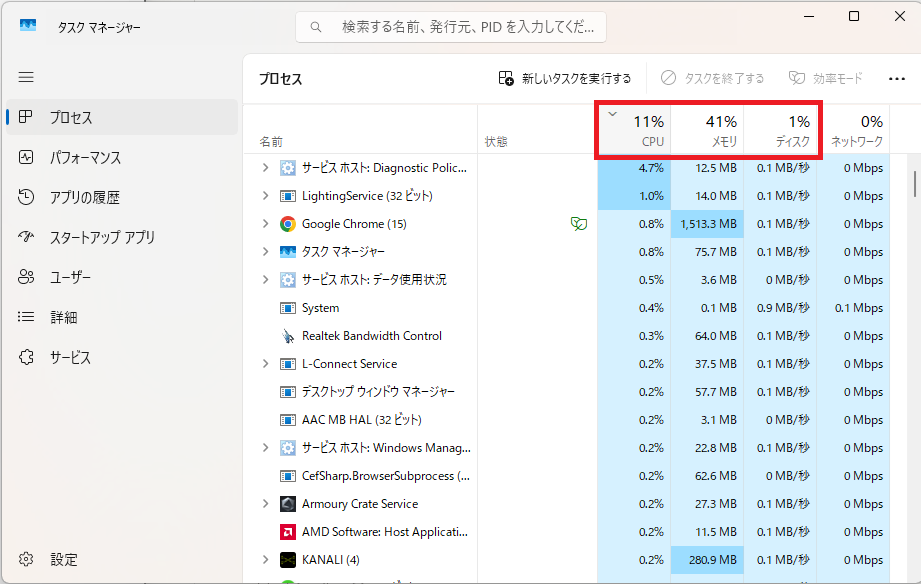Expand the タスク マネージャー process row

(265, 252)
